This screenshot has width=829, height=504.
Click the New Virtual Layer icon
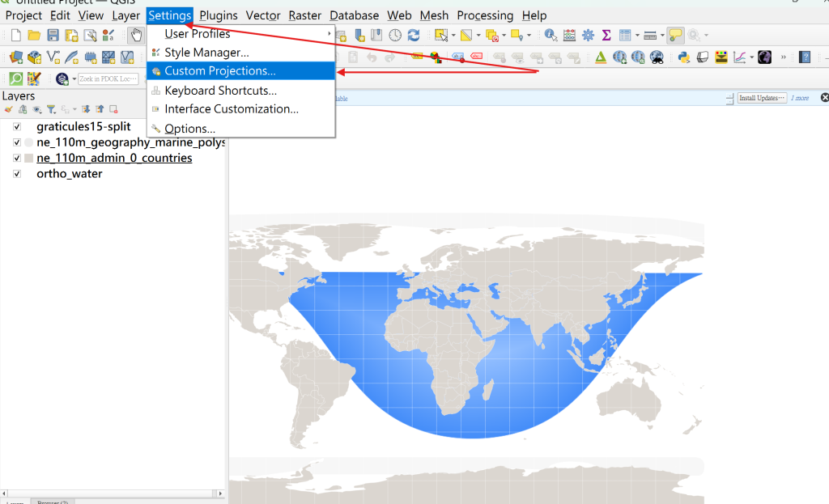[127, 57]
